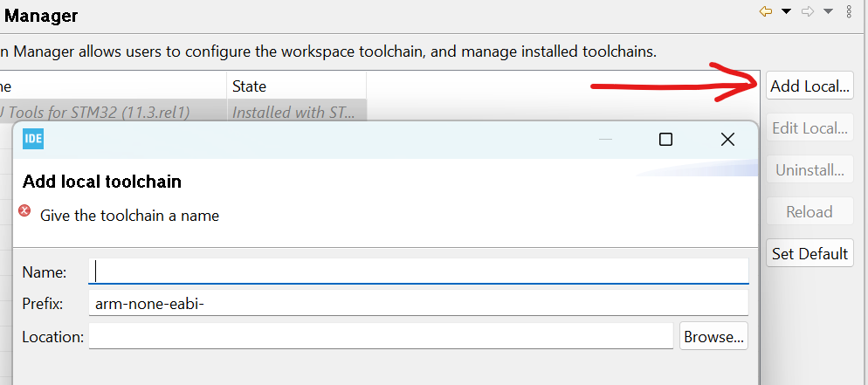The image size is (868, 385).
Task: Click the blue IDE dialog icon
Action: [x=33, y=139]
